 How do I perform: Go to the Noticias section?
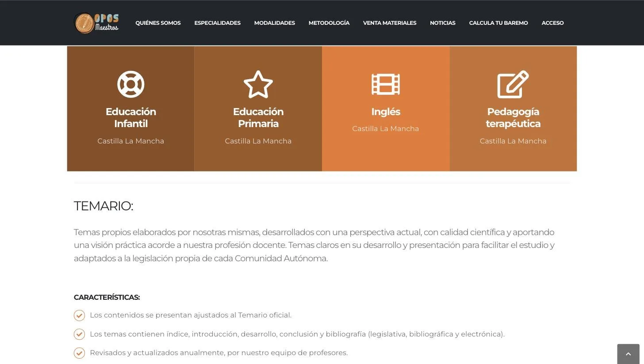coord(442,23)
